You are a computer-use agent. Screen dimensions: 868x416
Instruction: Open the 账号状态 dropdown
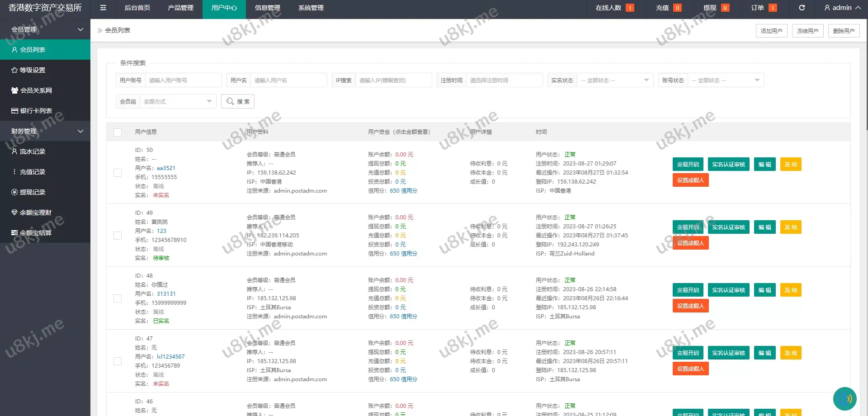(x=726, y=80)
